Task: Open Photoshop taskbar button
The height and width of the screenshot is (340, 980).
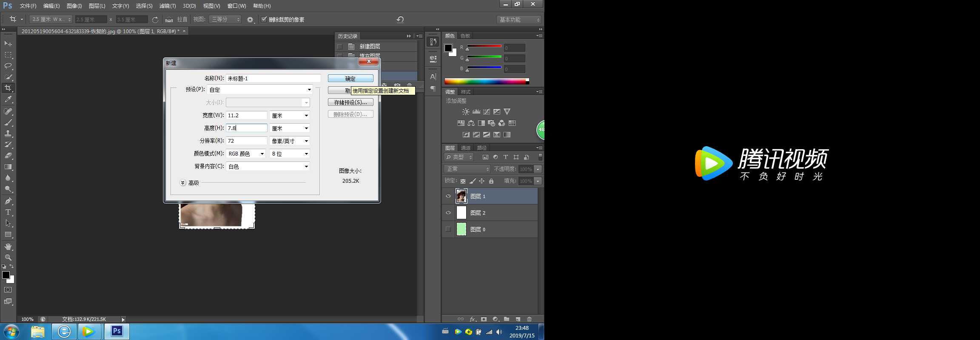Action: 117,331
